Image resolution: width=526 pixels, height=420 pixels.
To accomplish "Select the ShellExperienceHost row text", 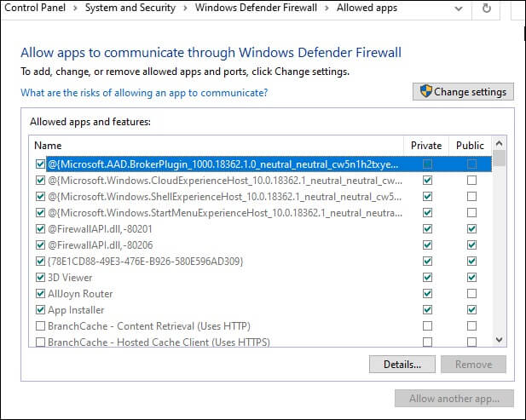I will click(x=224, y=197).
